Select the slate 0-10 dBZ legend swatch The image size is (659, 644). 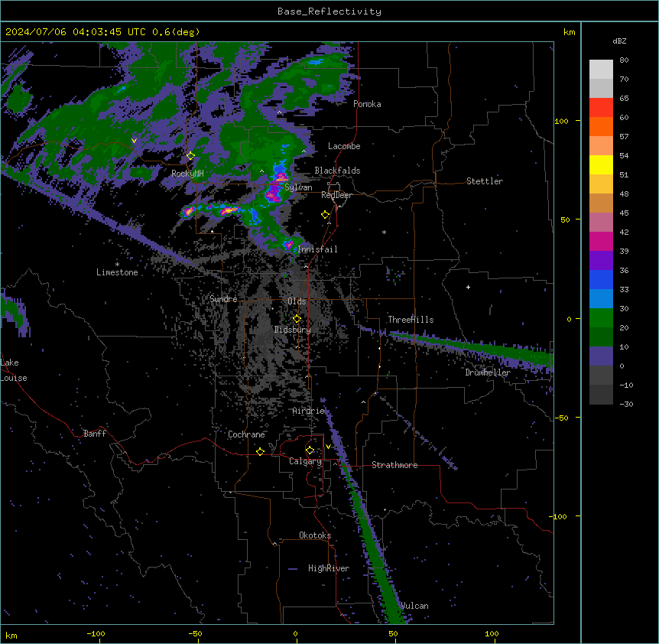point(601,356)
